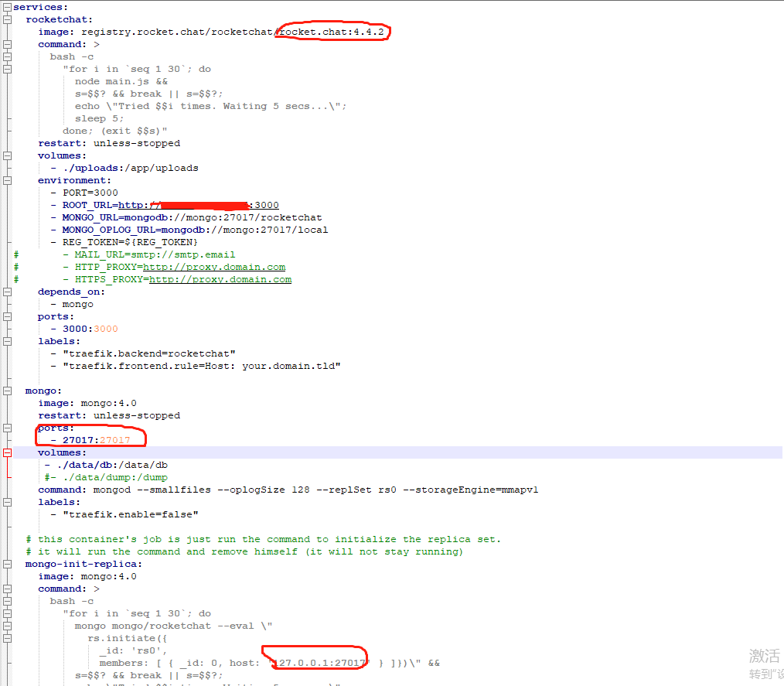Collapse the fold marker beside 'rs.initiate({'
The width and height of the screenshot is (784, 686).
tap(7, 639)
